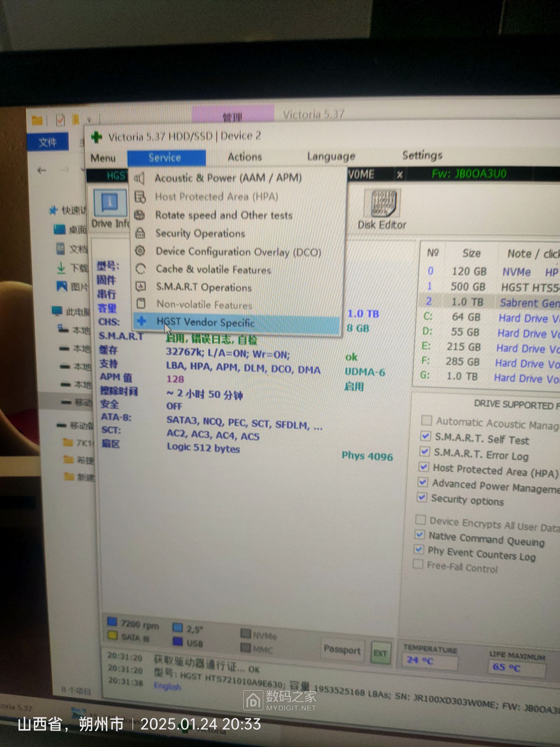Click the circular icon beside Cache & volatile
Image resolution: width=560 pixels, height=747 pixels.
tap(140, 269)
